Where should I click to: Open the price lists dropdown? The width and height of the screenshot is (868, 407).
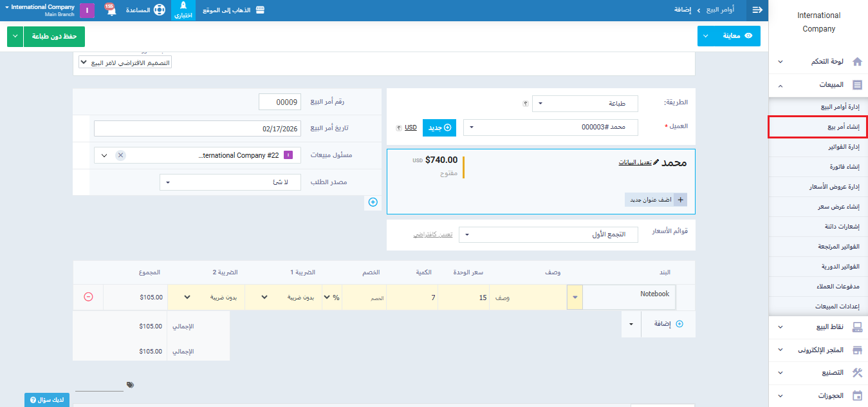coord(550,235)
